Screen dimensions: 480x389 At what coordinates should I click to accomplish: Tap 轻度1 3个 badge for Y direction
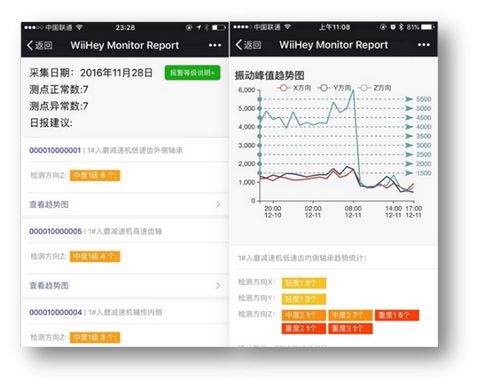[304, 299]
